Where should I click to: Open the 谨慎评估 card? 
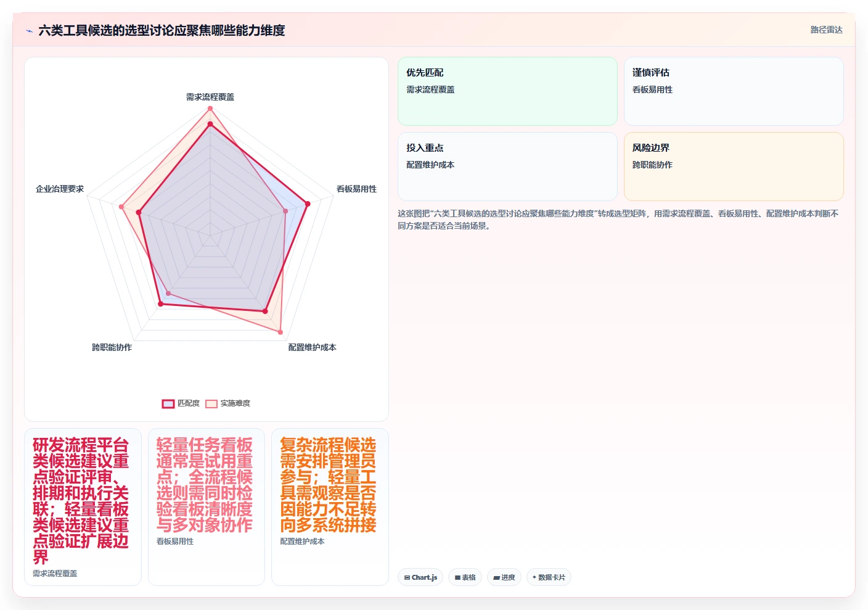(x=734, y=91)
